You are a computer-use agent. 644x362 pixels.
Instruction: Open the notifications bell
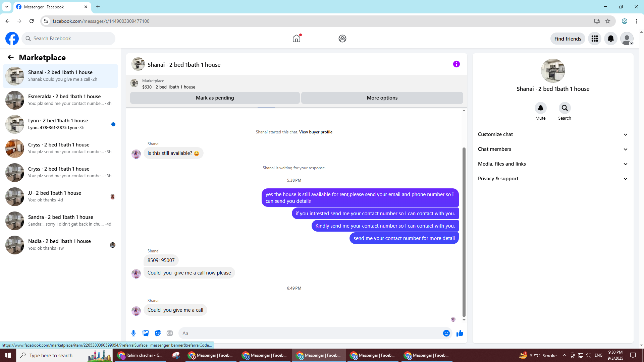coord(611,39)
